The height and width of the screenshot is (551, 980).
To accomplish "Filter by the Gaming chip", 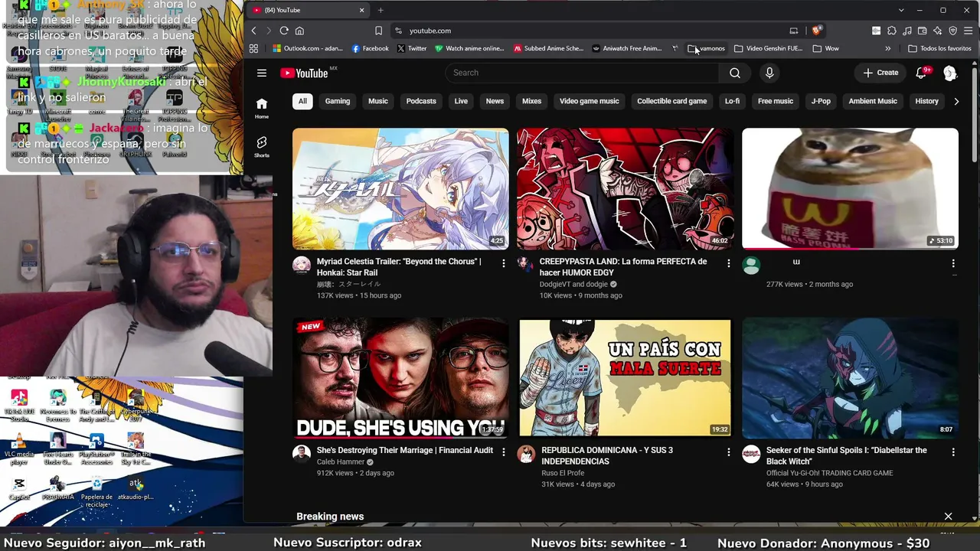I will tap(338, 101).
